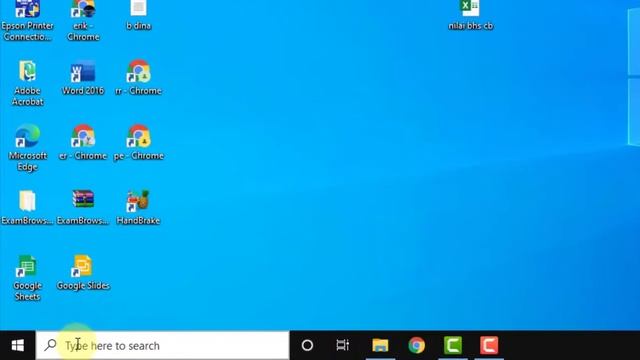The image size is (640, 360).
Task: Open Cortana circle button on taskbar
Action: pos(307,346)
